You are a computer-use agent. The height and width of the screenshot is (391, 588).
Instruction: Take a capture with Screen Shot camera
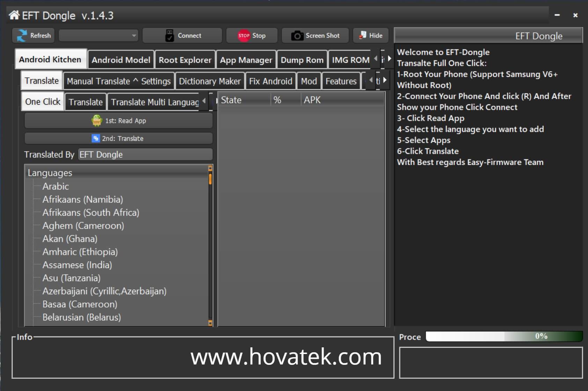point(297,36)
